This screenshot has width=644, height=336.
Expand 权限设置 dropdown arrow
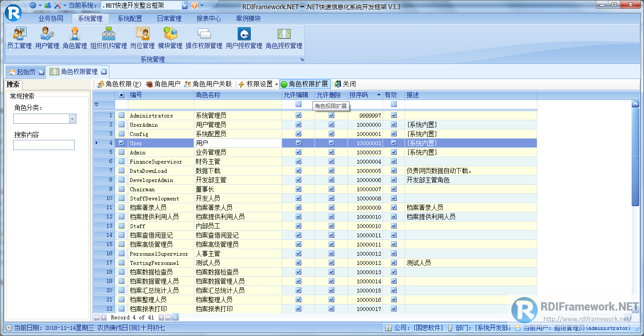tap(276, 84)
